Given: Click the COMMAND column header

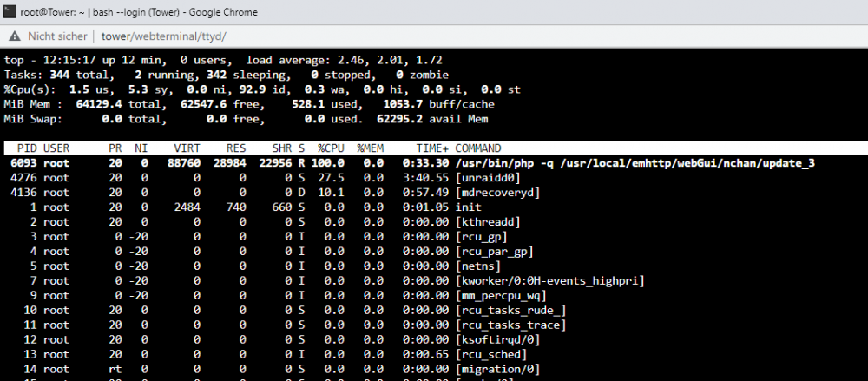Looking at the screenshot, I should tap(478, 148).
